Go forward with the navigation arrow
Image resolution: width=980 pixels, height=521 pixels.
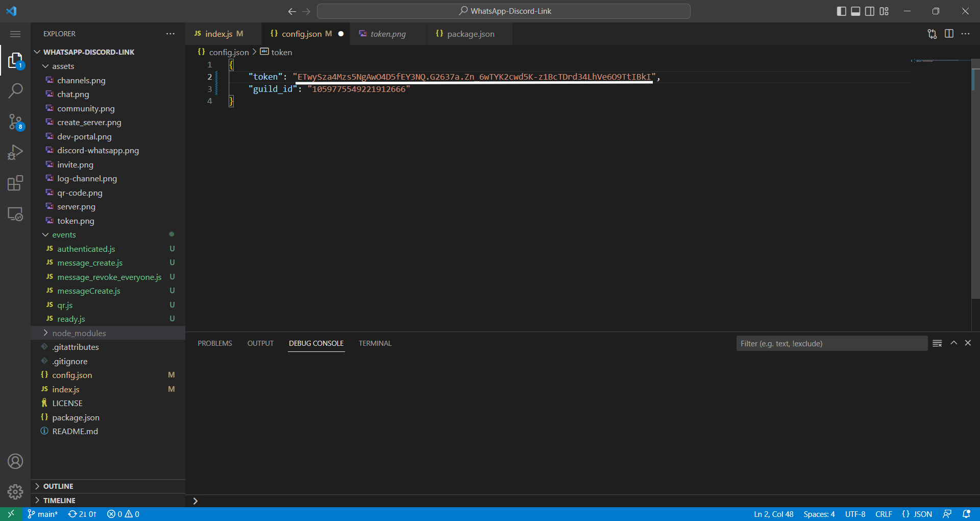click(x=306, y=11)
